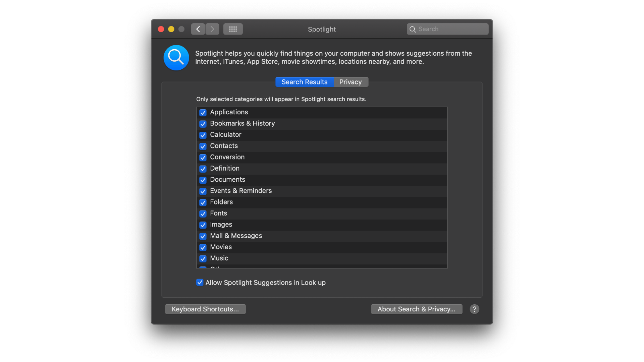Viewport: 644px width, 362px height.
Task: Open About Search & Privacy info
Action: pyautogui.click(x=417, y=309)
